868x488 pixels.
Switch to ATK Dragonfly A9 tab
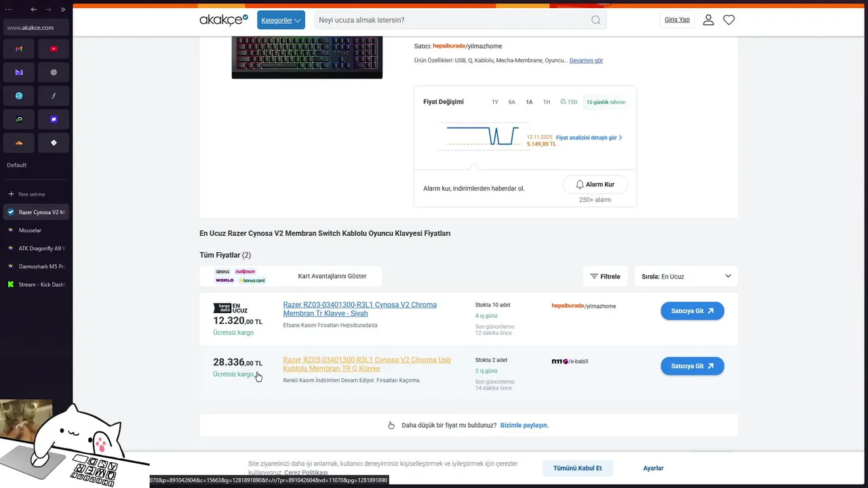[x=36, y=248]
